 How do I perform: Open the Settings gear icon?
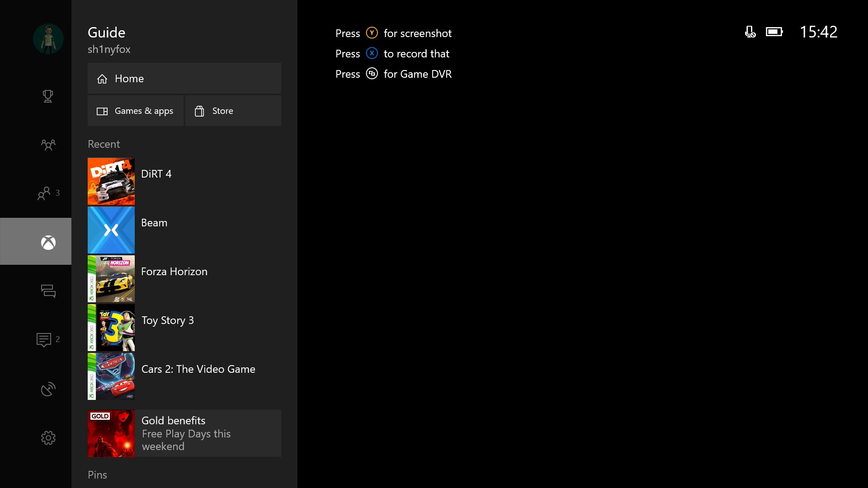pos(47,437)
